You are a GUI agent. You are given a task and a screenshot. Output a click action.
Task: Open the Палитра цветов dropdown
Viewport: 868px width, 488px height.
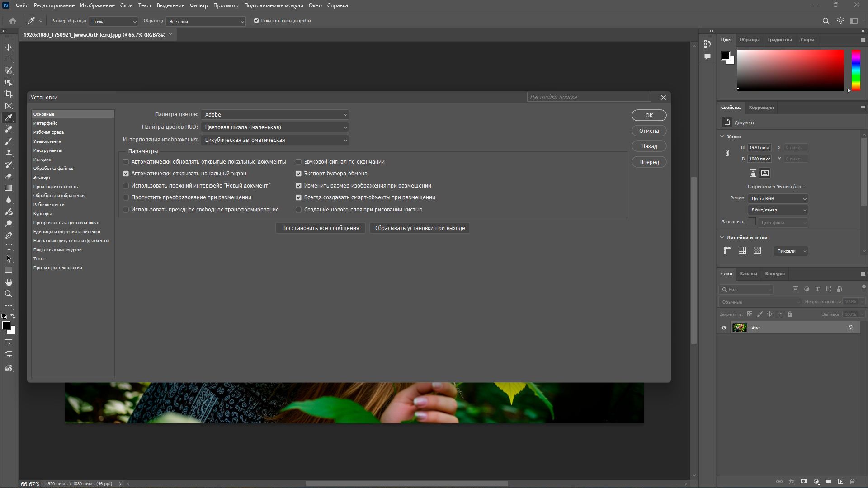pos(275,115)
